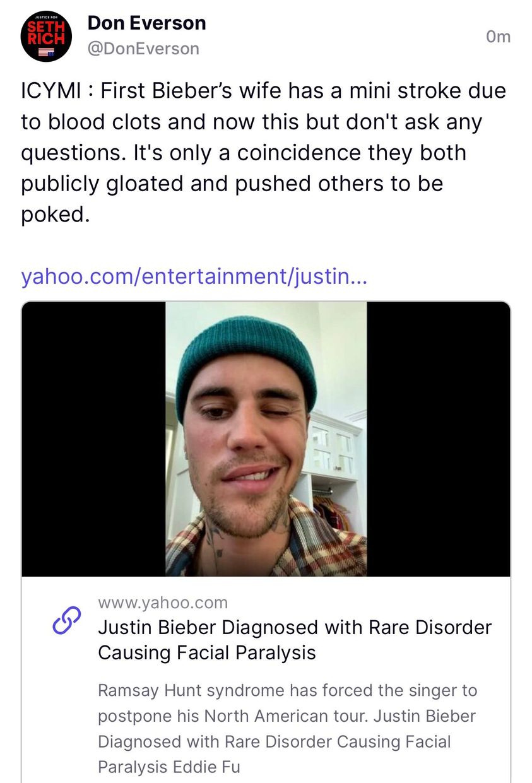Open the photo of man in green beanie
532x783 pixels.
266,439
